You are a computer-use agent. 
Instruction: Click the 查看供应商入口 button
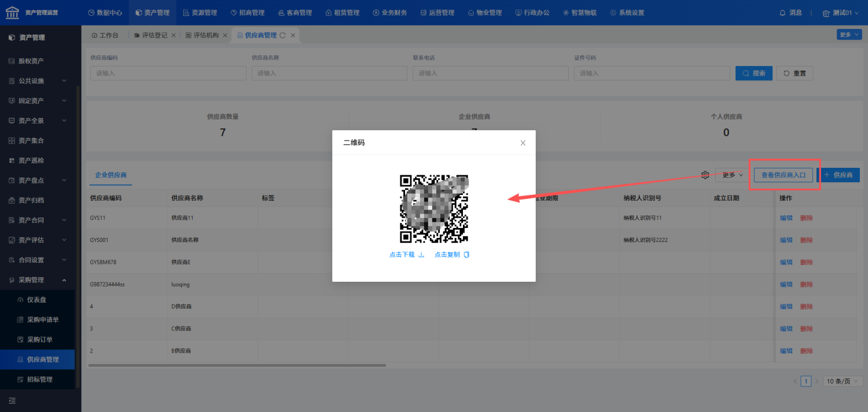click(x=784, y=175)
